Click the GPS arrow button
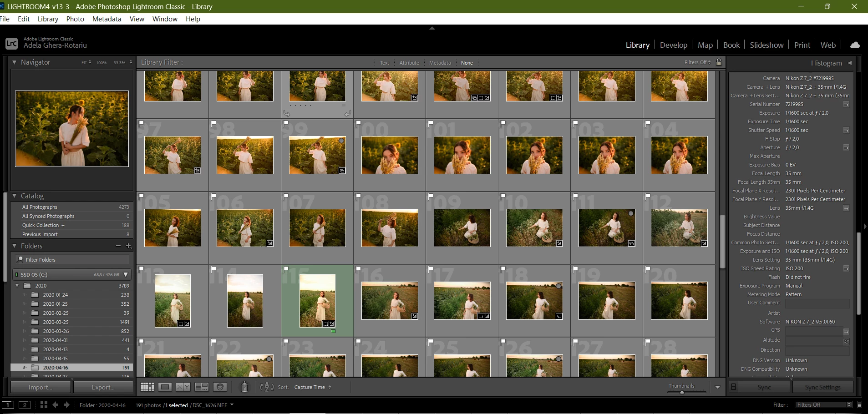Image resolution: width=868 pixels, height=414 pixels. (x=846, y=332)
